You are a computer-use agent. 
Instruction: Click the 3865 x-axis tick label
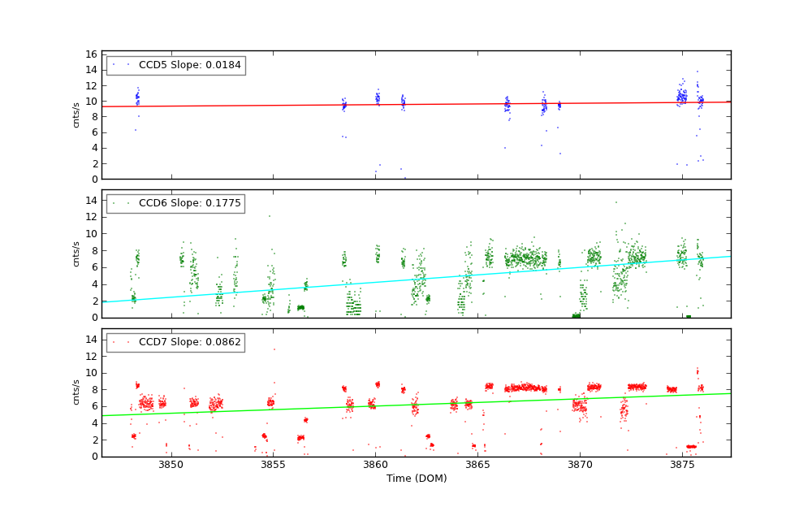tap(477, 465)
